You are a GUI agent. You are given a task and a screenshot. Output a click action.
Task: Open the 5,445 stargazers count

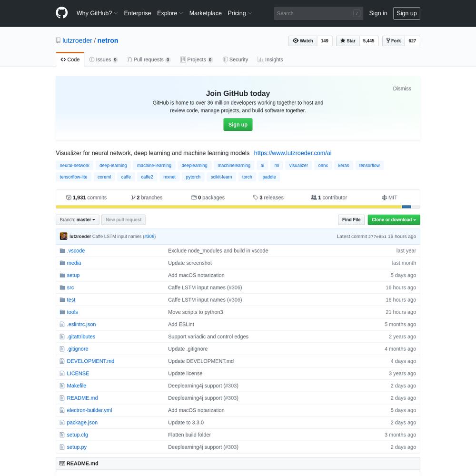(369, 40)
